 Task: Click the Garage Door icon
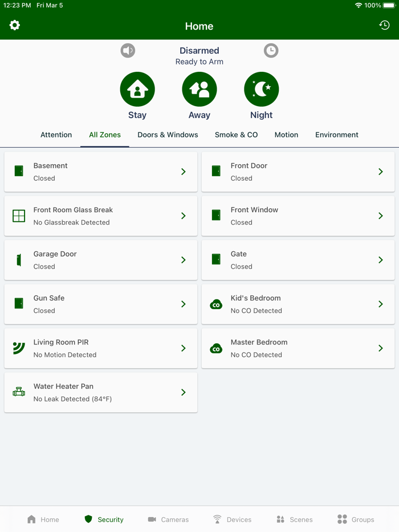(x=19, y=260)
